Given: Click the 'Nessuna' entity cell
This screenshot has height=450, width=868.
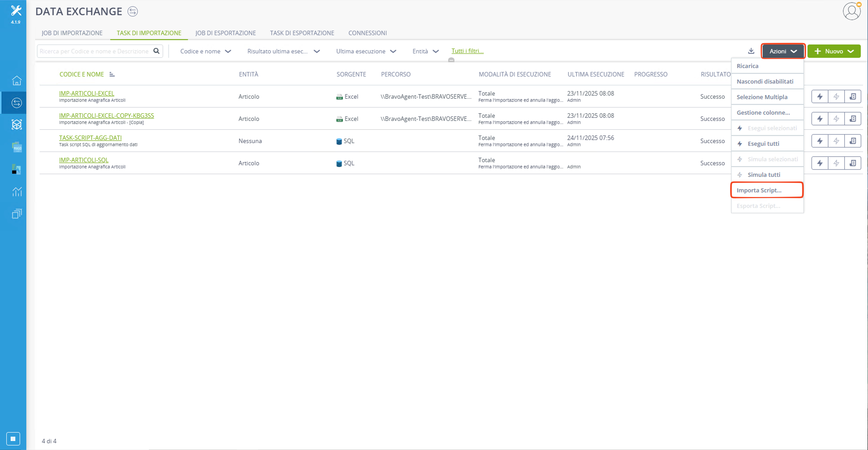Looking at the screenshot, I should click(x=250, y=141).
